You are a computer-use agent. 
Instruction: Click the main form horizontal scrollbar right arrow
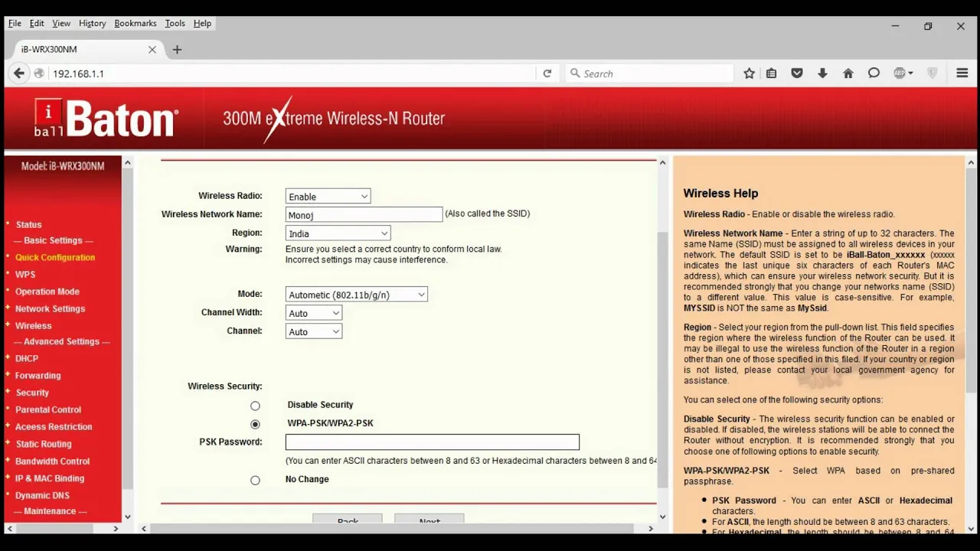(651, 528)
